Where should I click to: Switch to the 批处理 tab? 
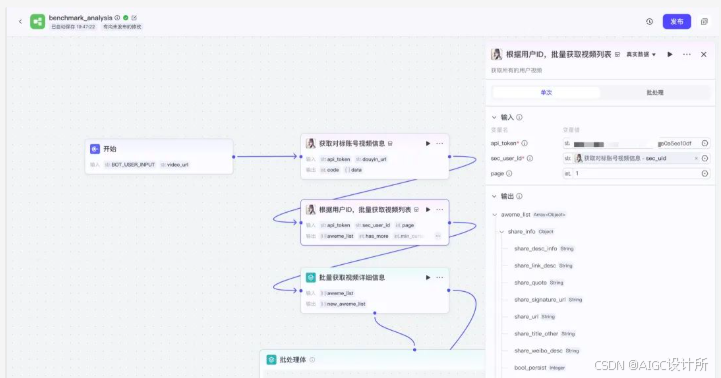(655, 92)
